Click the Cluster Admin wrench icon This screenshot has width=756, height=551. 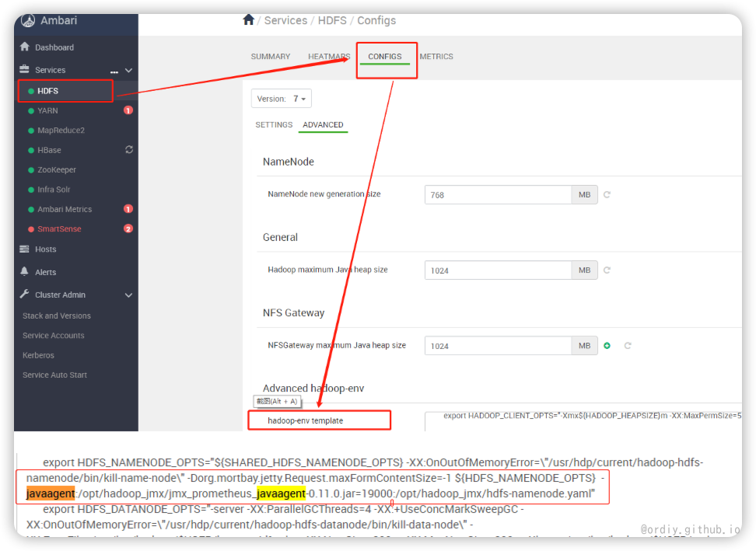pyautogui.click(x=24, y=294)
